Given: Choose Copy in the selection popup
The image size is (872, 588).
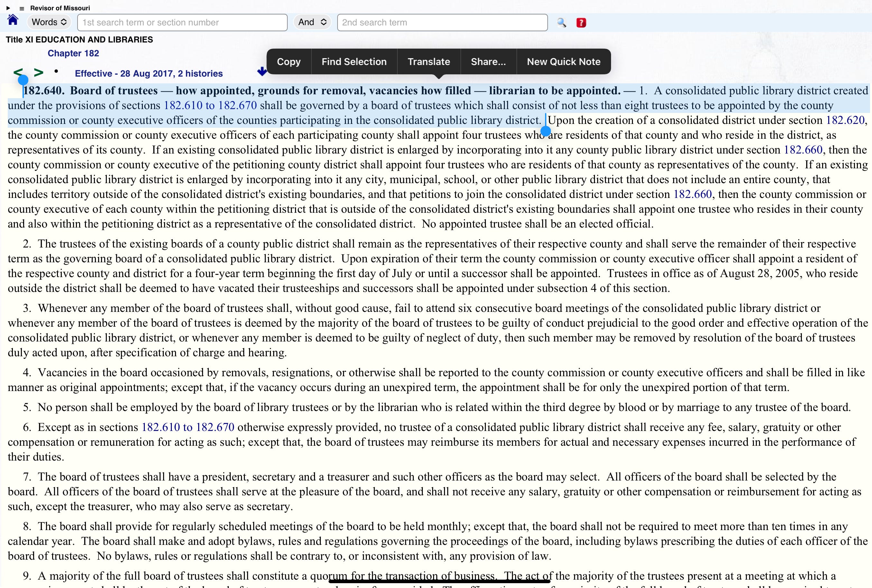Looking at the screenshot, I should 289,61.
